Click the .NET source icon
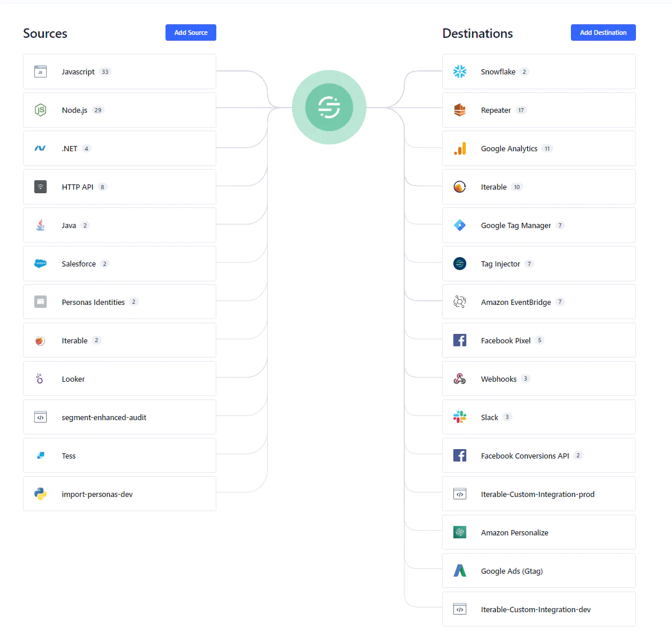Viewport: 672px width, 640px height. [x=40, y=148]
